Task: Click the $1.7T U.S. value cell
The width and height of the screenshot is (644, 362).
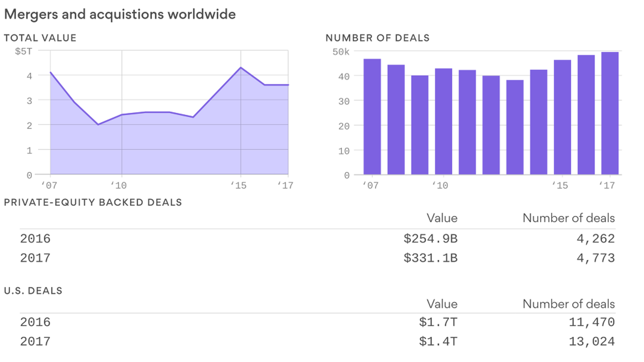Action: tap(438, 322)
